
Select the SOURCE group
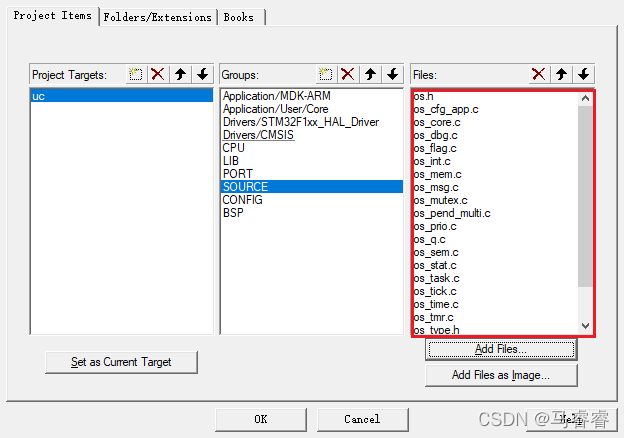(312, 187)
